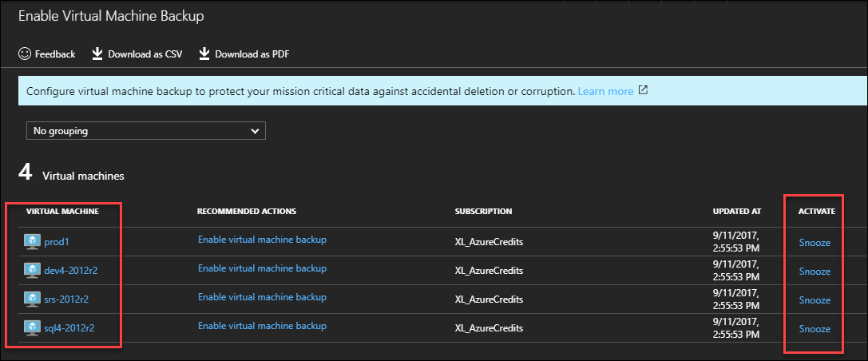This screenshot has width=868, height=361.
Task: Click the Subscription column header
Action: click(483, 212)
